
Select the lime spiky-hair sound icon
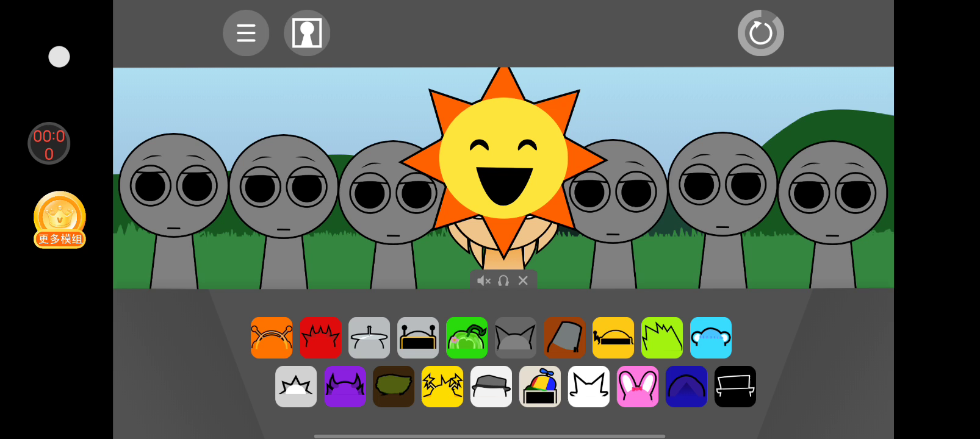[x=662, y=338]
